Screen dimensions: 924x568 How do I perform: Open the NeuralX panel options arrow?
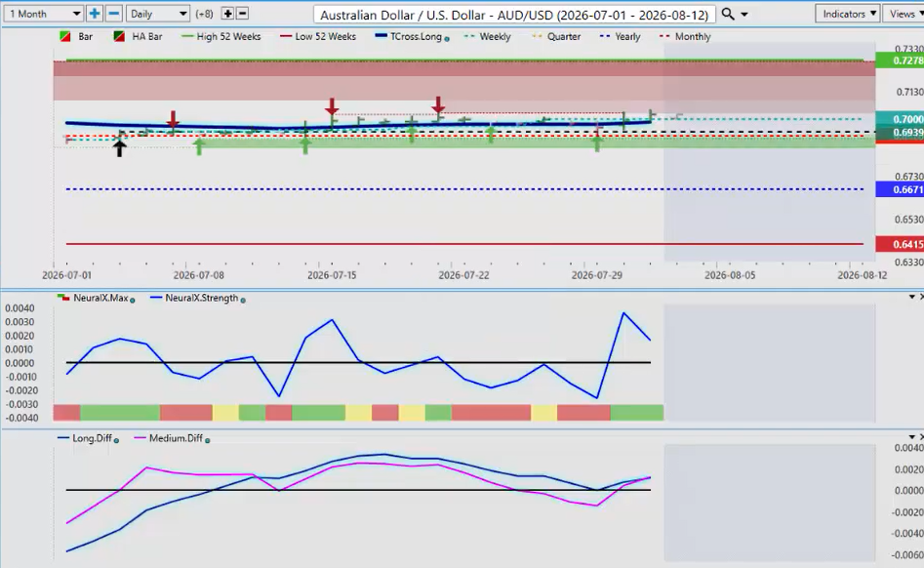[x=911, y=297]
